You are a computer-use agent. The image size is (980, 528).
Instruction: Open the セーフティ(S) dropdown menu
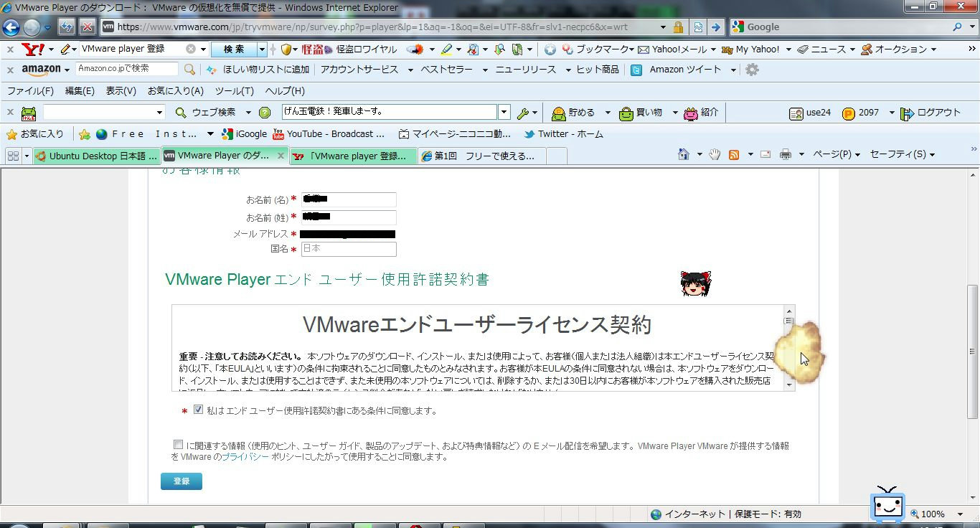[902, 154]
